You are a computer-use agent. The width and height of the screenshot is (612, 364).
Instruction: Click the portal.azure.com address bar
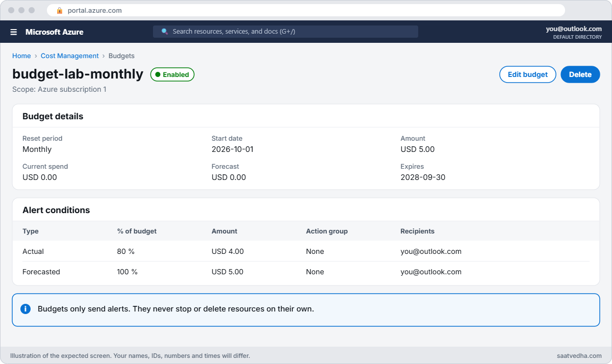tap(306, 10)
